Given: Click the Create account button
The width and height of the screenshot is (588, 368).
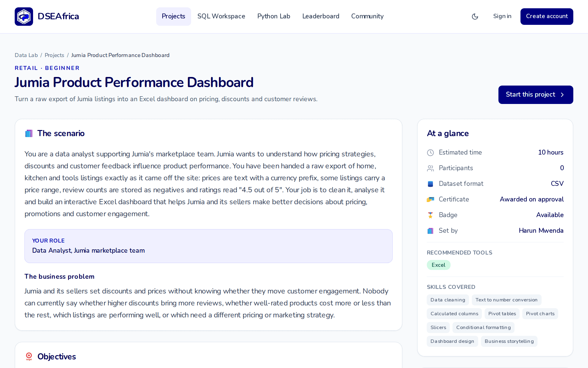Looking at the screenshot, I should (x=547, y=17).
